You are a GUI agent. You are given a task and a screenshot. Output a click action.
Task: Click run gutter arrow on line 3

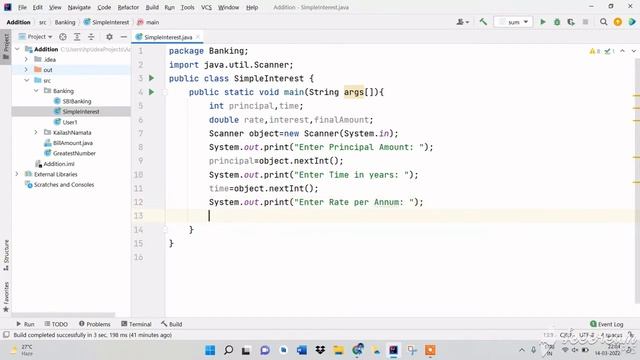point(151,78)
